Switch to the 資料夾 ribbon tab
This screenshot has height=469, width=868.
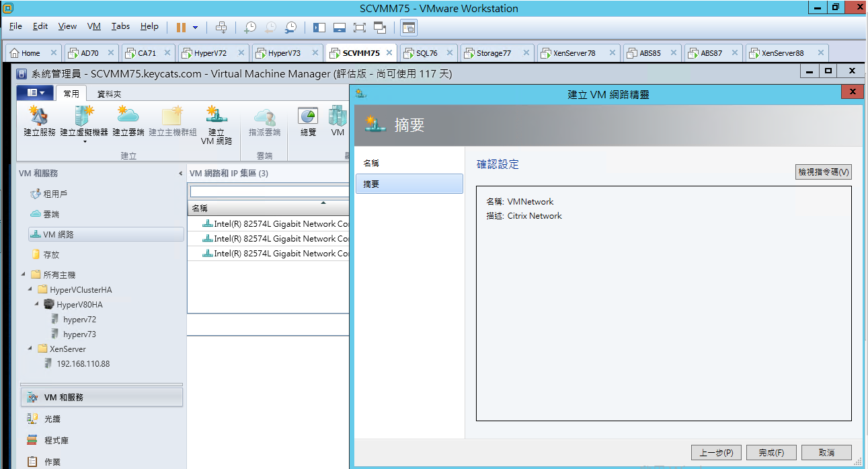[109, 94]
